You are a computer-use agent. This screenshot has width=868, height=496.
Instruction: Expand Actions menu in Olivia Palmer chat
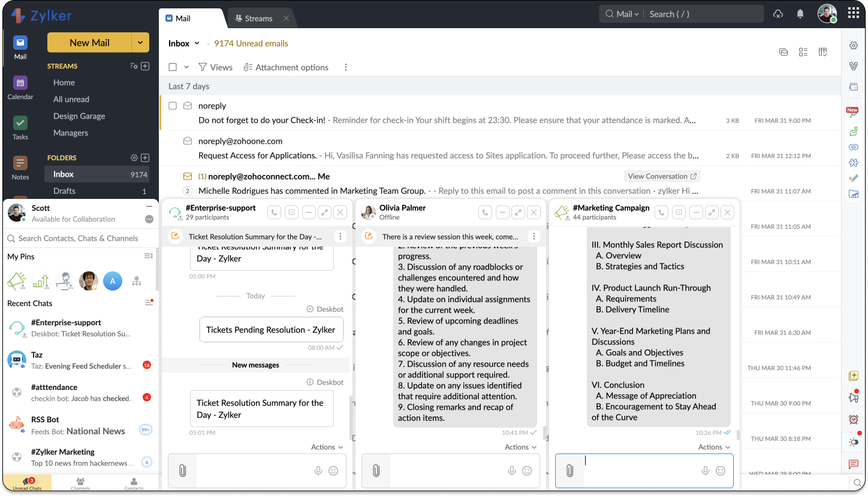520,447
